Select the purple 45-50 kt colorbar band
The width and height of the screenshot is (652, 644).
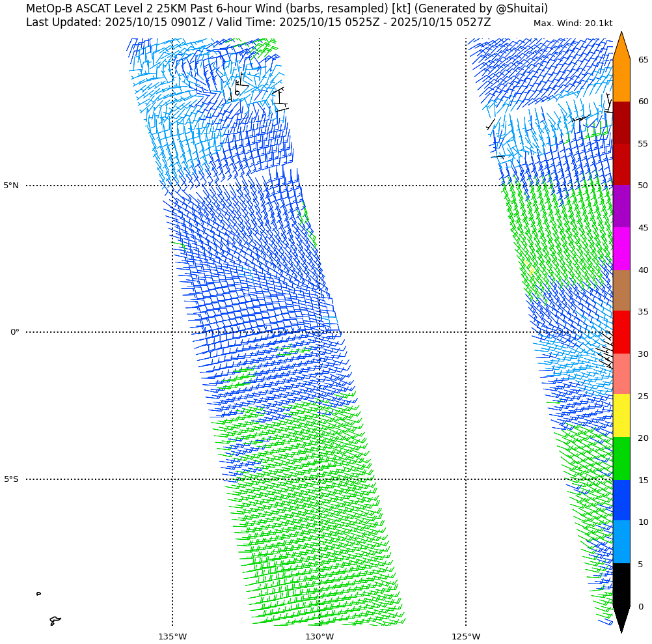(621, 206)
